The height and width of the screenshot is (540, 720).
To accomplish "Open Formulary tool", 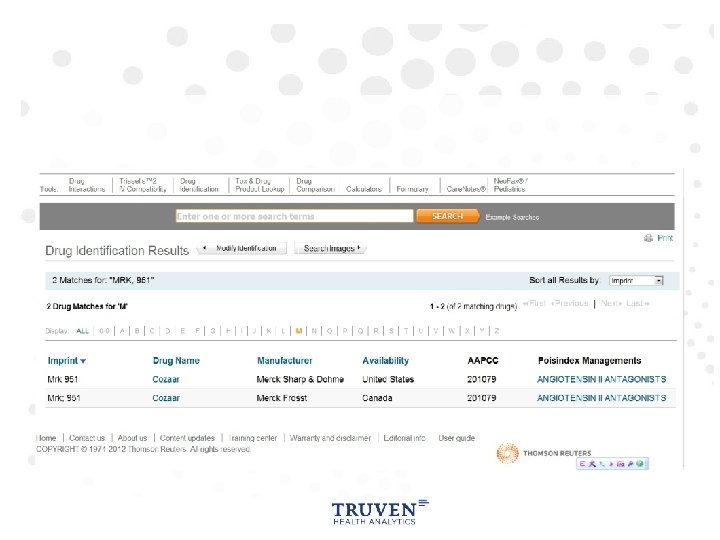I will (412, 189).
